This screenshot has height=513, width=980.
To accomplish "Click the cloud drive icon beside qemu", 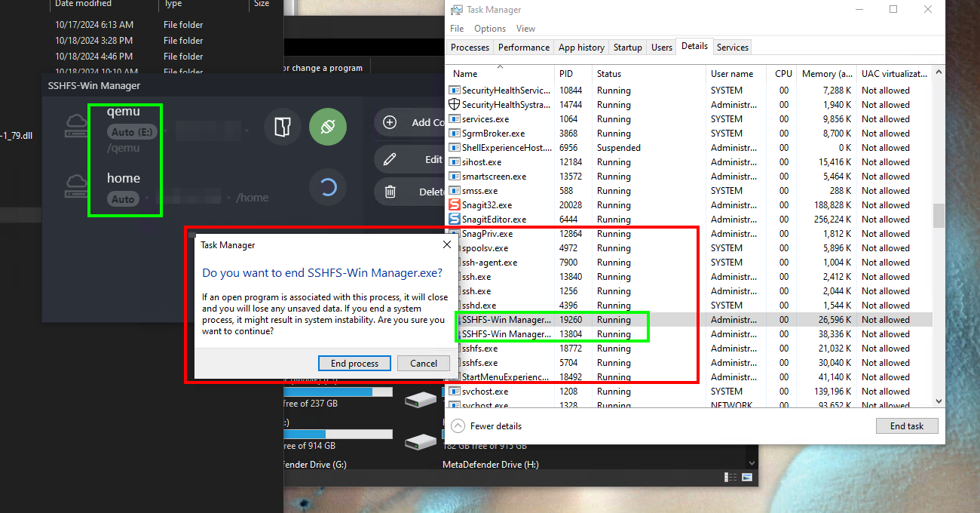I will pos(75,127).
